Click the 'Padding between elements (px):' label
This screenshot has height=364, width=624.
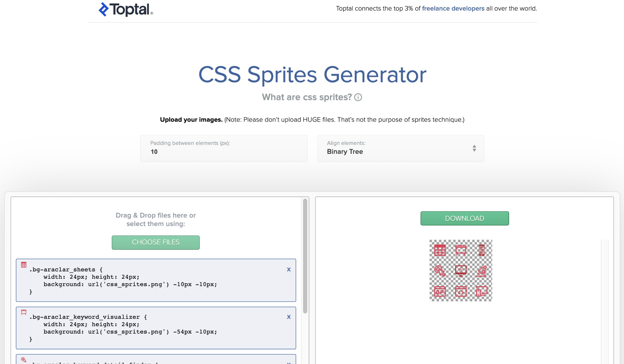click(190, 143)
